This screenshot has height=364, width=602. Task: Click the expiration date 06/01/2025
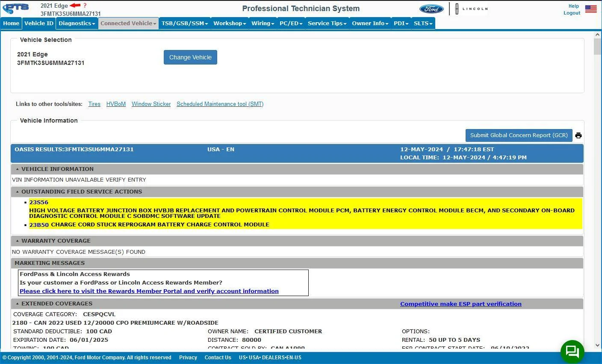[89, 340]
